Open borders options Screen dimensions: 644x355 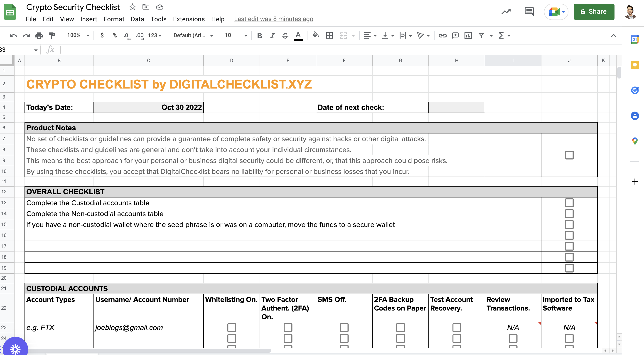click(x=329, y=35)
